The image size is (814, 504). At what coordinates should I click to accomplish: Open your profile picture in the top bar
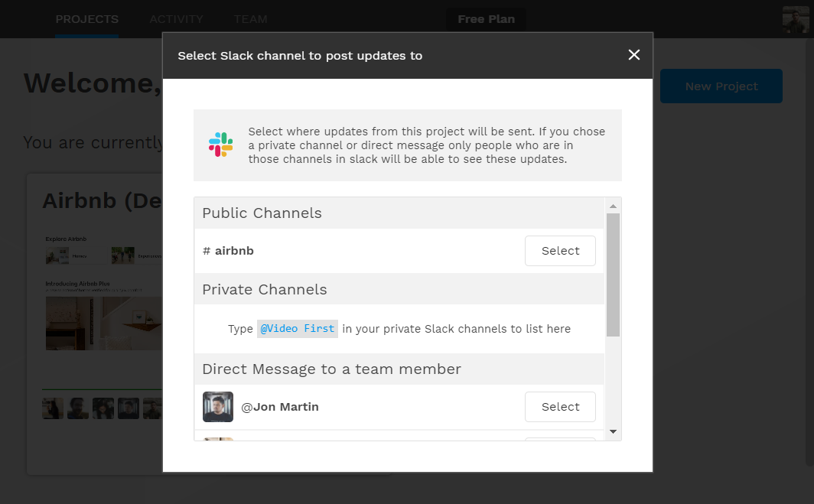[x=796, y=19]
